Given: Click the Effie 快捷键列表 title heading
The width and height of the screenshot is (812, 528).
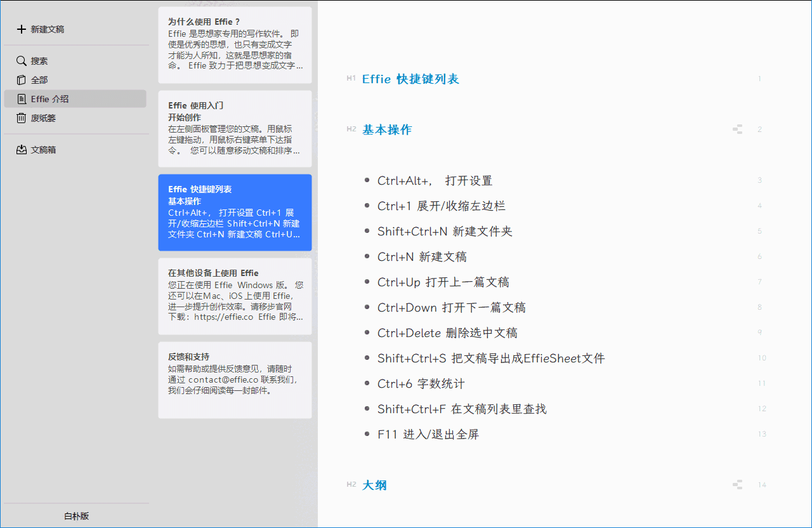Looking at the screenshot, I should click(412, 79).
